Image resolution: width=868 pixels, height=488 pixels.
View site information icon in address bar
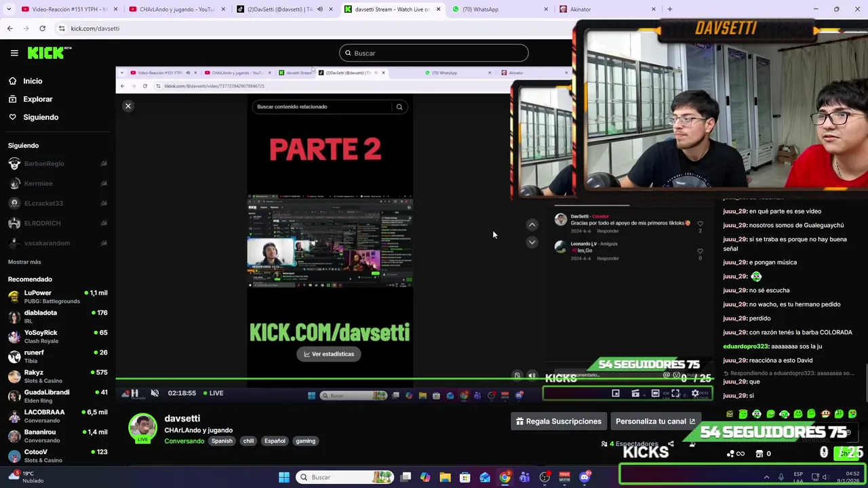click(x=62, y=28)
